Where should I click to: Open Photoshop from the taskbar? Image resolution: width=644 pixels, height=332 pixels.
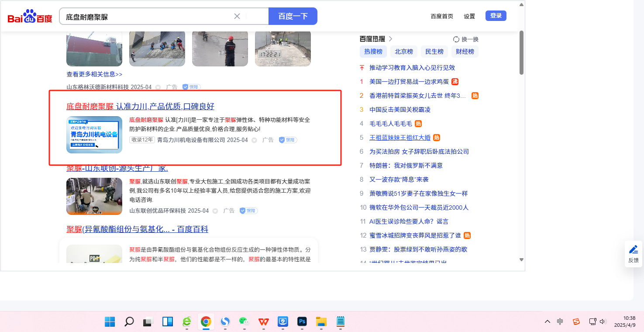[302, 322]
